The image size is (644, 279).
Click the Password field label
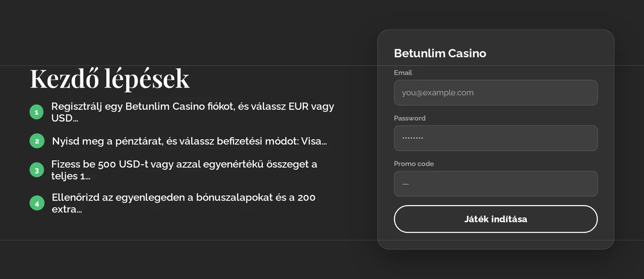tap(410, 118)
